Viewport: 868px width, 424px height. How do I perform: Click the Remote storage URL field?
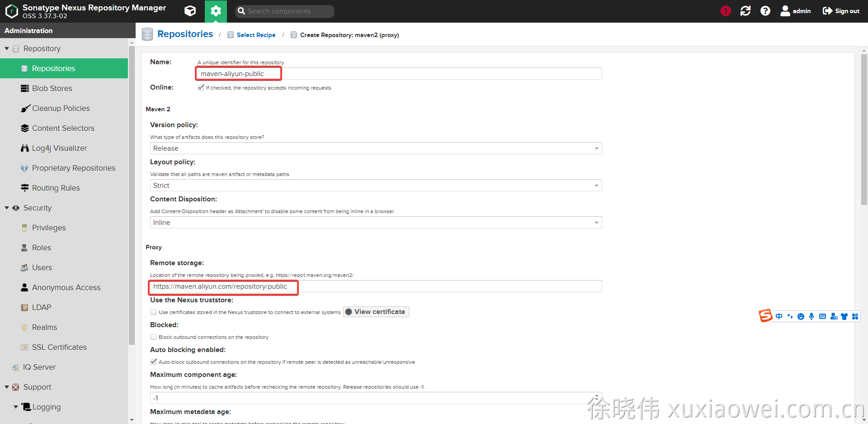pos(376,286)
